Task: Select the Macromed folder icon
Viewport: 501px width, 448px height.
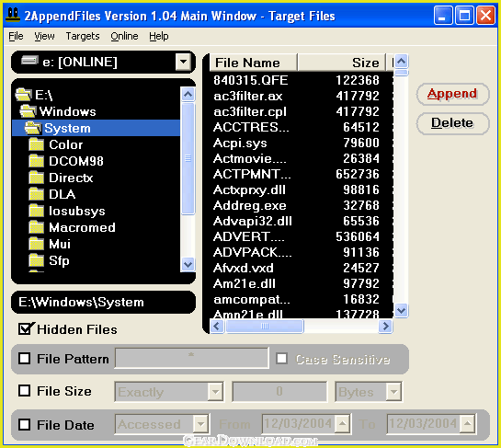Action: [x=36, y=227]
